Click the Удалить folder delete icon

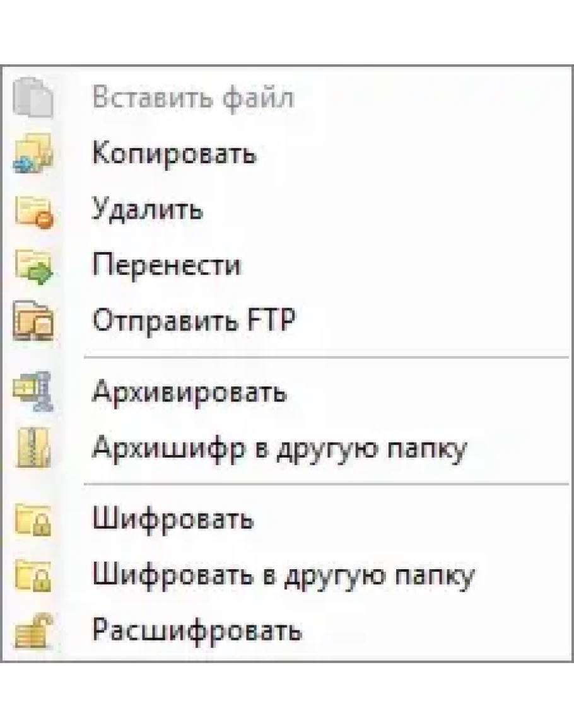33,211
